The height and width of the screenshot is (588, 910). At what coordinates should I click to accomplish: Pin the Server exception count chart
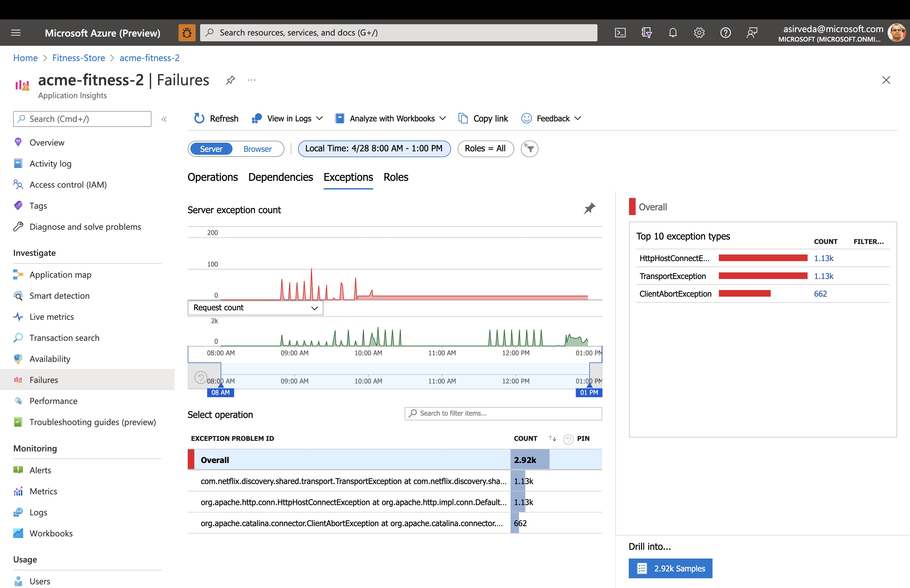pyautogui.click(x=589, y=208)
